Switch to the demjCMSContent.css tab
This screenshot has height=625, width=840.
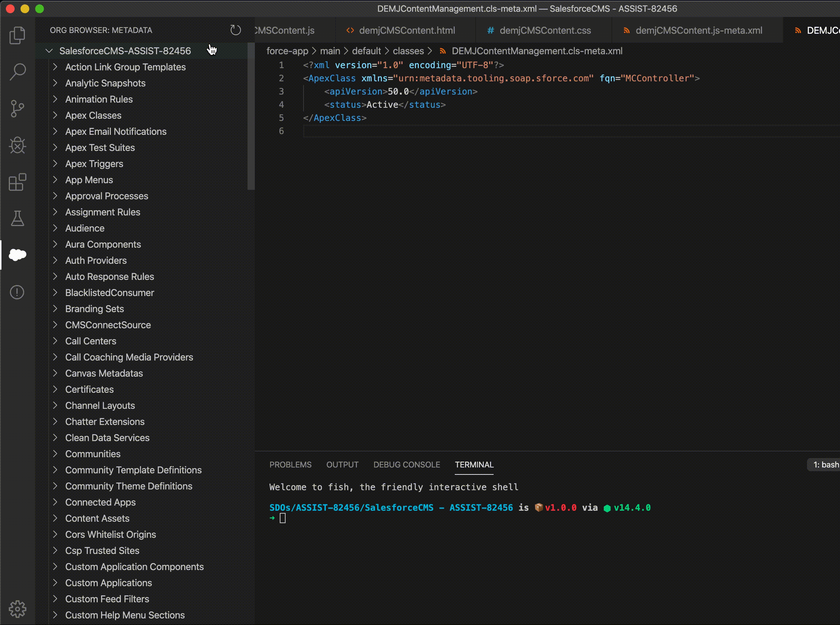tap(545, 31)
